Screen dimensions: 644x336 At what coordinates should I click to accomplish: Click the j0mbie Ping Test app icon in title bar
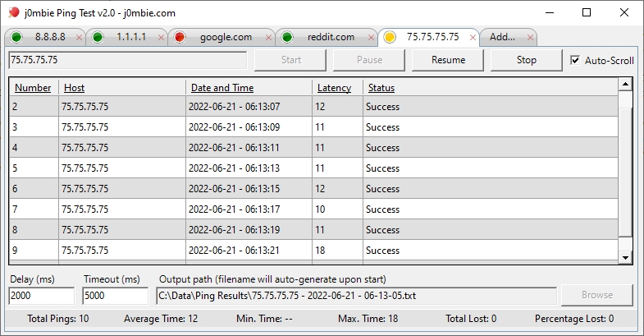(14, 13)
